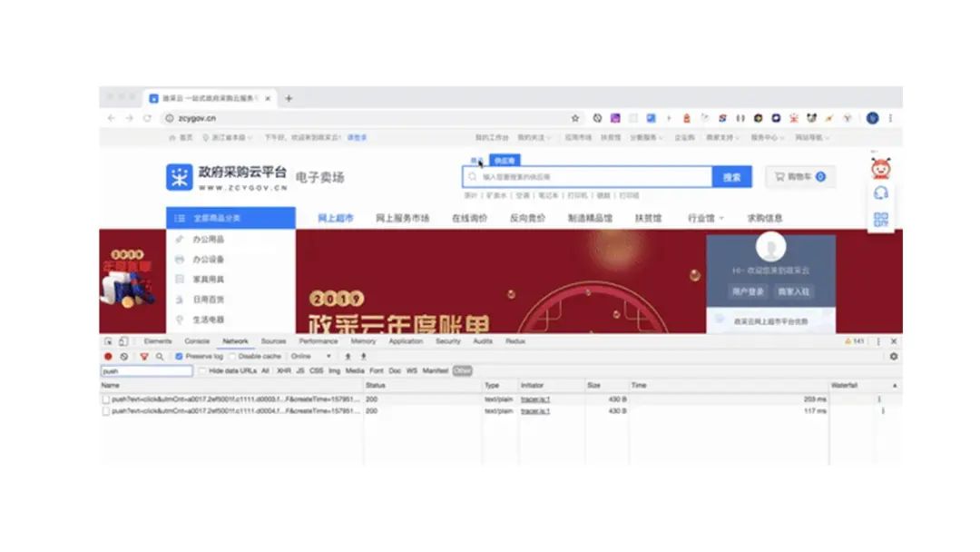Click the blue 搜索 button
This screenshot has width=980, height=552.
tap(732, 177)
